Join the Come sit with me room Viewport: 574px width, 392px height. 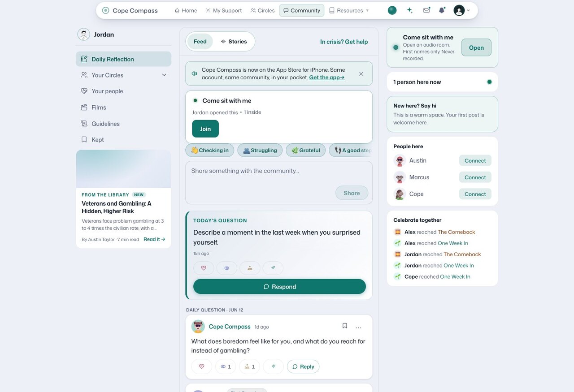(x=205, y=129)
